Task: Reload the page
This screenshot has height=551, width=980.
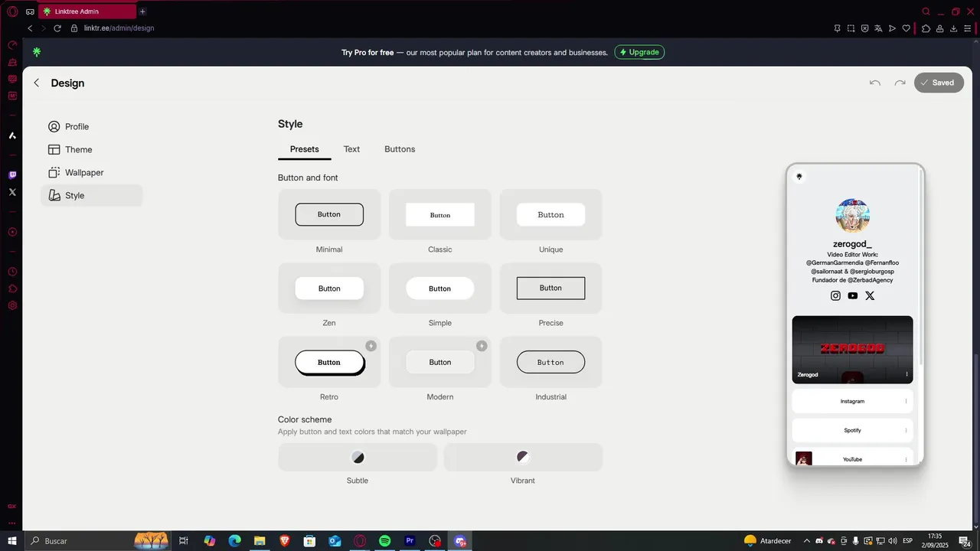Action: pyautogui.click(x=57, y=28)
